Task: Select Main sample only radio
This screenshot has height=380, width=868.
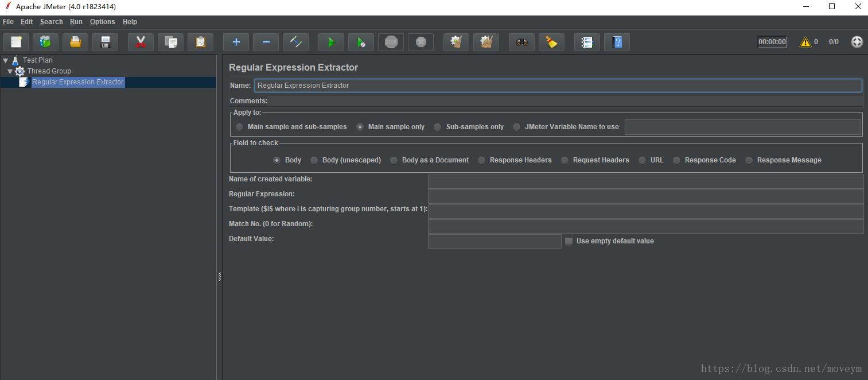Action: click(360, 127)
